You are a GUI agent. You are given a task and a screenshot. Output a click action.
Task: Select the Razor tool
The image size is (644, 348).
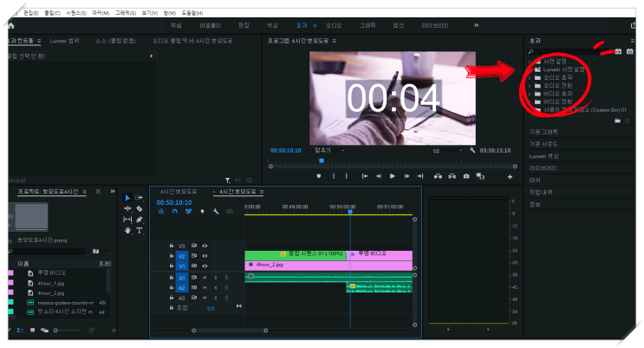click(x=140, y=209)
